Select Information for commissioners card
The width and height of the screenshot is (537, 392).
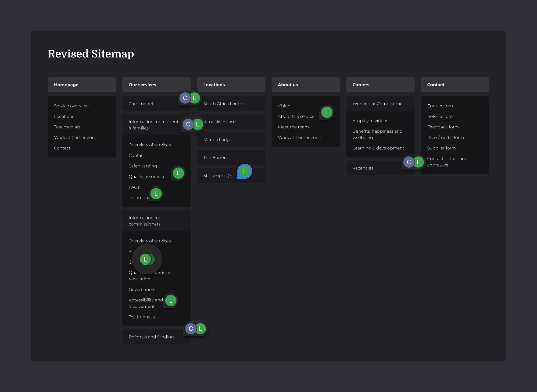[156, 221]
